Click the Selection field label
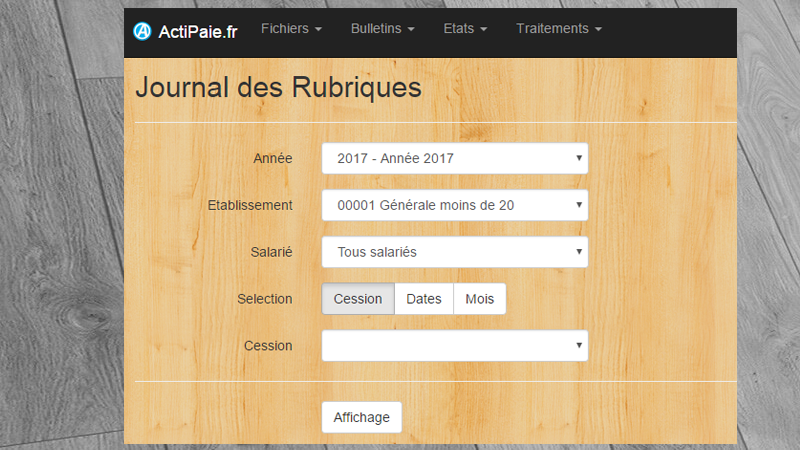Viewport: 800px width, 450px height. click(x=265, y=299)
